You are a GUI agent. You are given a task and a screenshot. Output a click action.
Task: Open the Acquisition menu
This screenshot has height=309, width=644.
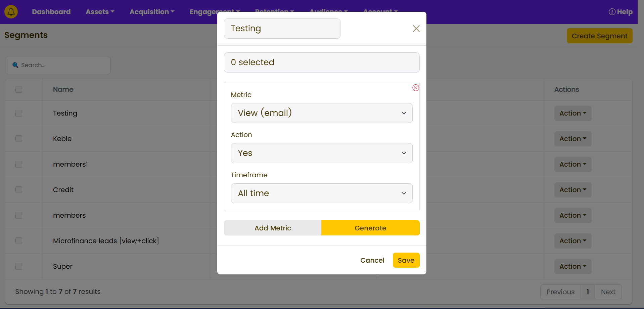152,12
